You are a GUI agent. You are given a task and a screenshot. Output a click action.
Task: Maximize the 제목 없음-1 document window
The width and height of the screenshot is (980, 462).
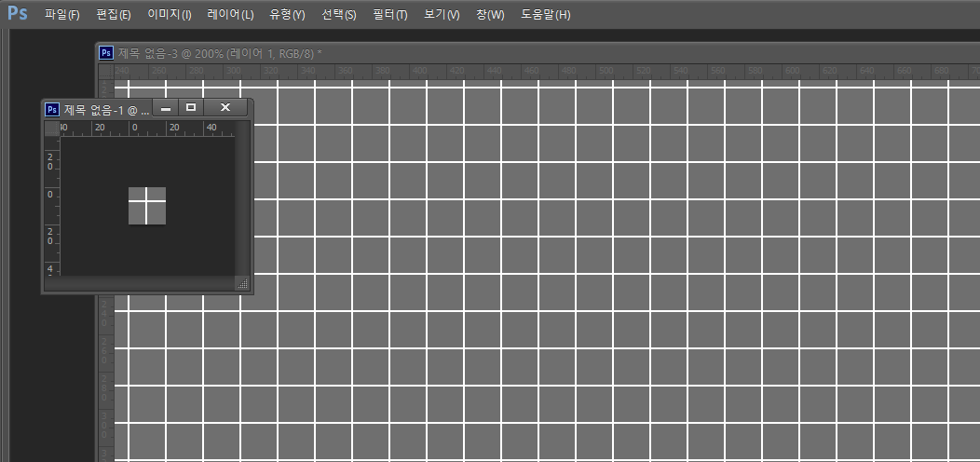(x=191, y=108)
